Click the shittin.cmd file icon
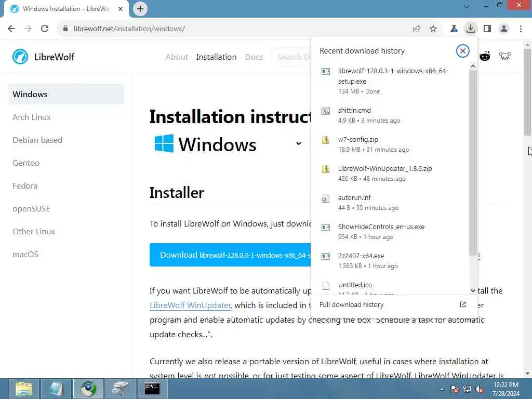 click(x=325, y=111)
